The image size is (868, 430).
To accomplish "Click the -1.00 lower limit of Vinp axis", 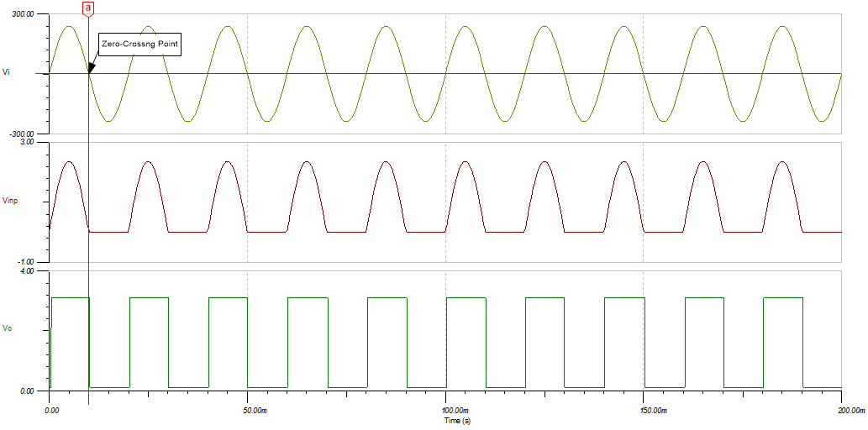I will (27, 262).
